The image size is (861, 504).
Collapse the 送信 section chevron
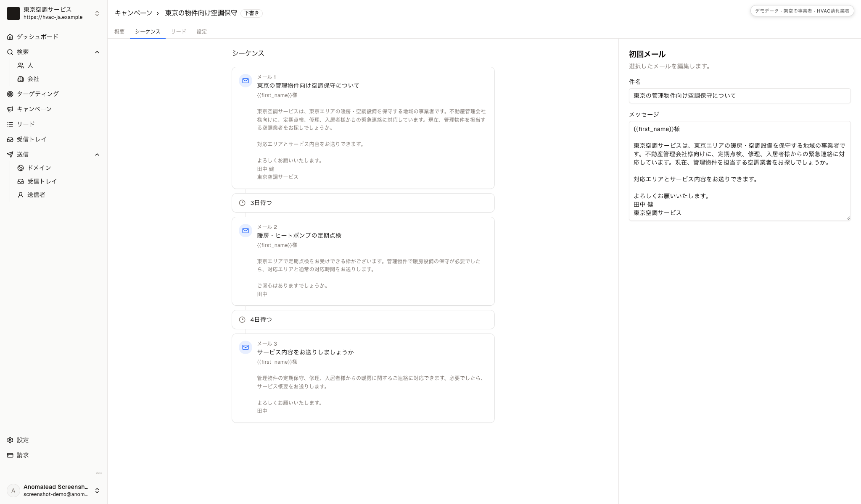tap(97, 155)
